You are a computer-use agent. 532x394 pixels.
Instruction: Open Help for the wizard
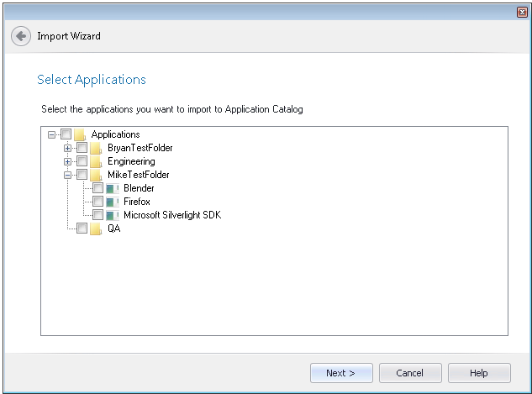479,373
